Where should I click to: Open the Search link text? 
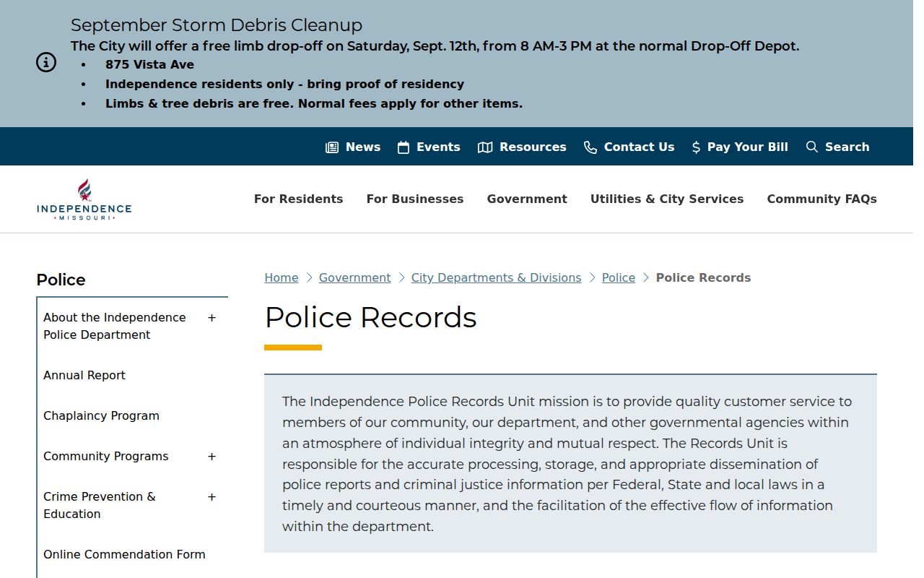coord(847,147)
